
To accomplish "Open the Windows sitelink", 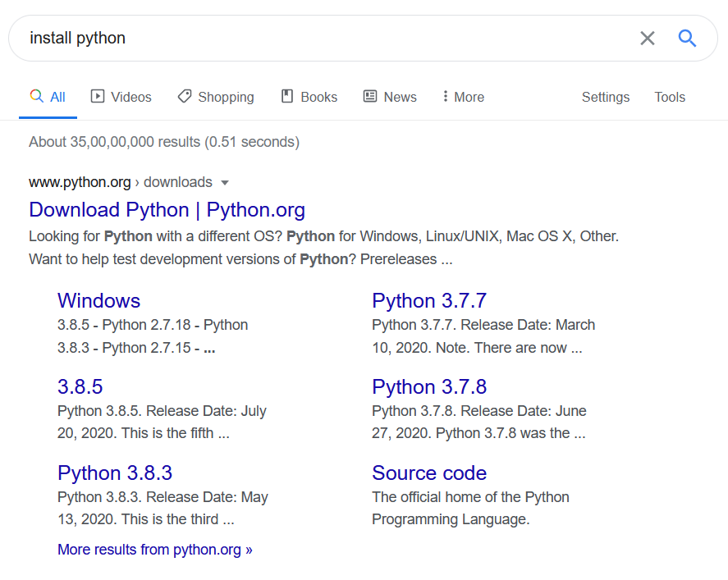I will coord(98,300).
